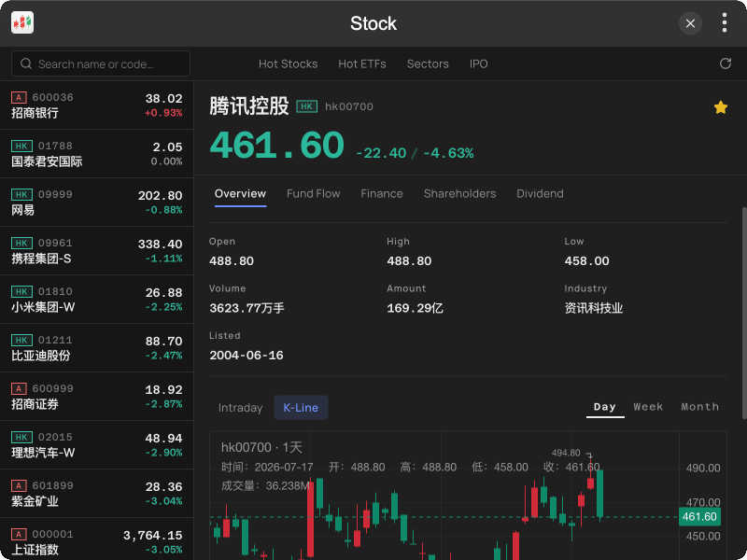
Task: Click the A-share badge next to 601899
Action: 19,486
